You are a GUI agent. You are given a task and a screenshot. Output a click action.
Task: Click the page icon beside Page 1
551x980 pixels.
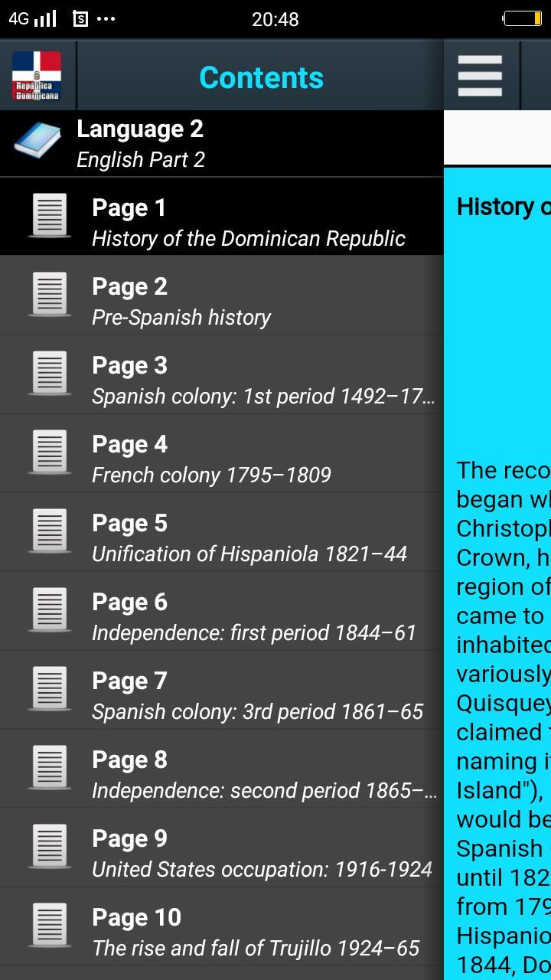[49, 217]
